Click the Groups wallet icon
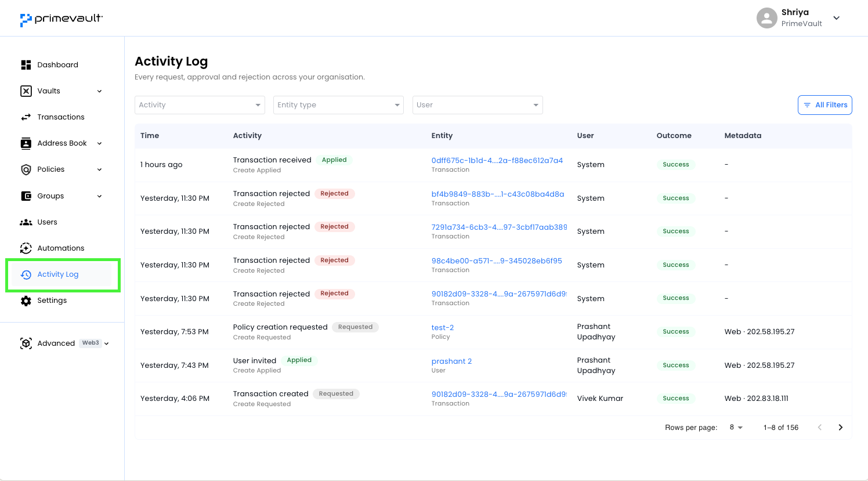 pos(26,196)
